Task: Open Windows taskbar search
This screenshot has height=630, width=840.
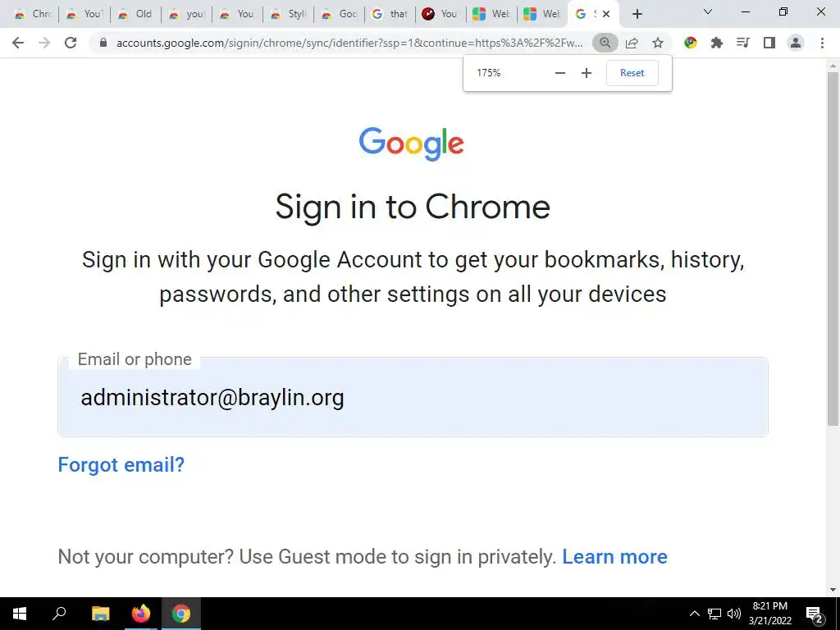Action: tap(59, 614)
